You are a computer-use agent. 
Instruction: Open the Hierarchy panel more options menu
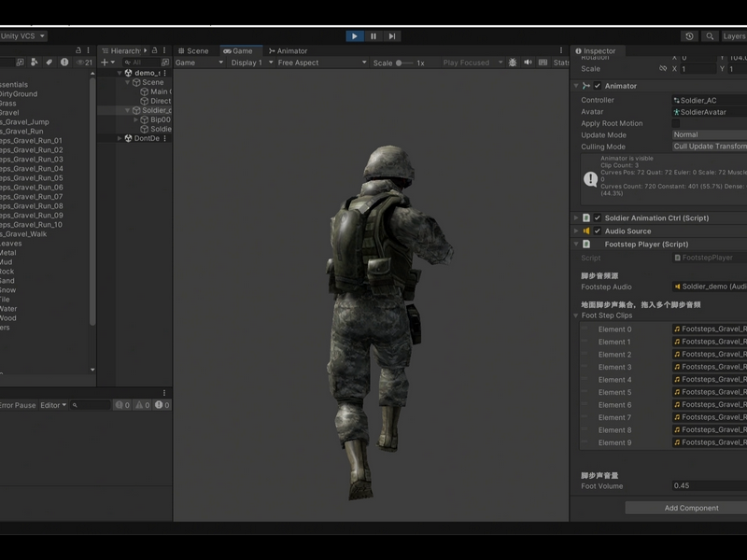[164, 50]
